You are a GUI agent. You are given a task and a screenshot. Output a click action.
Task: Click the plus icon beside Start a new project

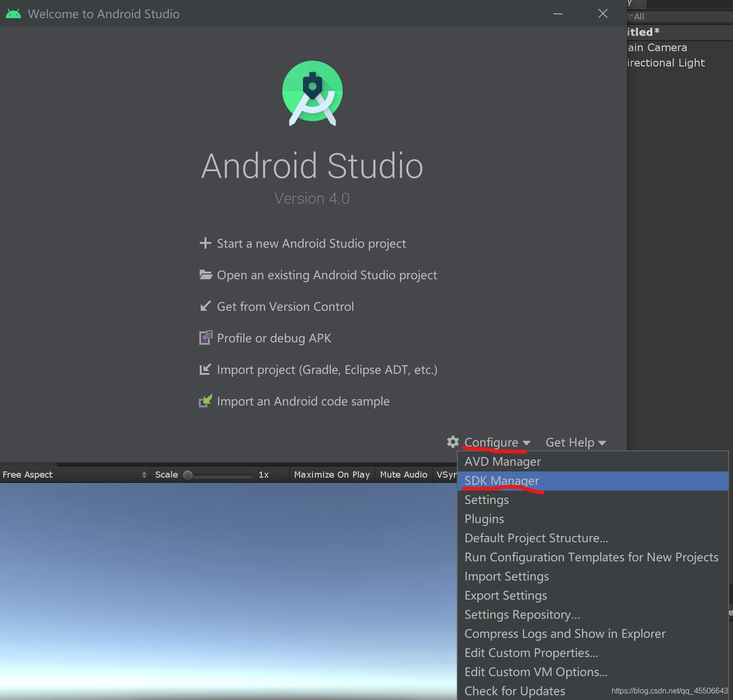(x=205, y=243)
